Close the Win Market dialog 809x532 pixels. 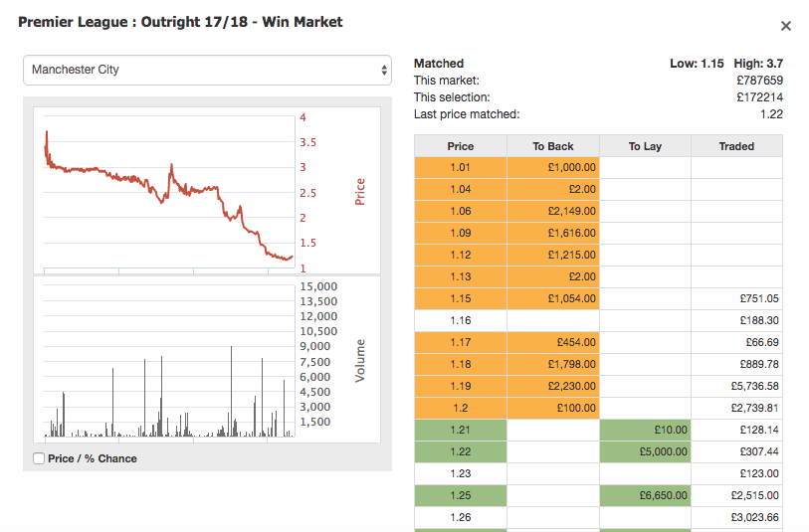point(785,26)
